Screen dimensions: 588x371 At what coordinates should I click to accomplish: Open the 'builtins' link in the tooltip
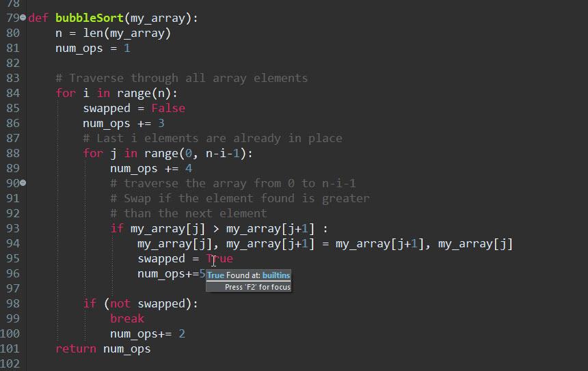click(x=276, y=275)
